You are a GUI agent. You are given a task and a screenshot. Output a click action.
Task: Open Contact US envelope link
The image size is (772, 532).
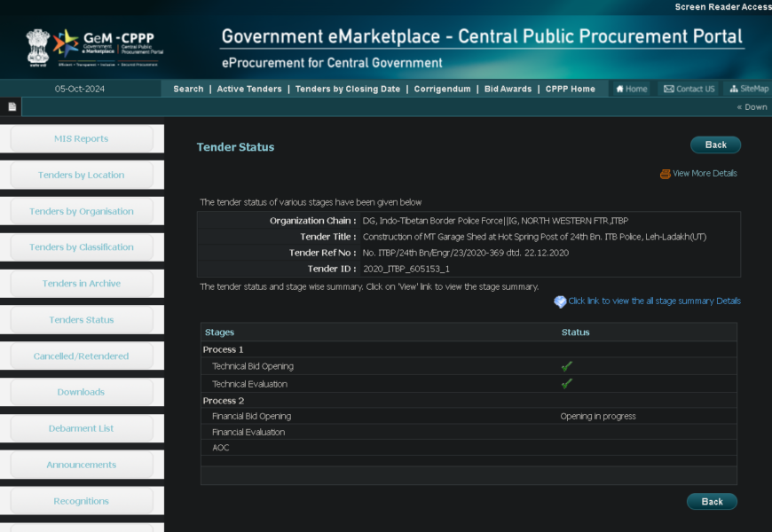(689, 89)
